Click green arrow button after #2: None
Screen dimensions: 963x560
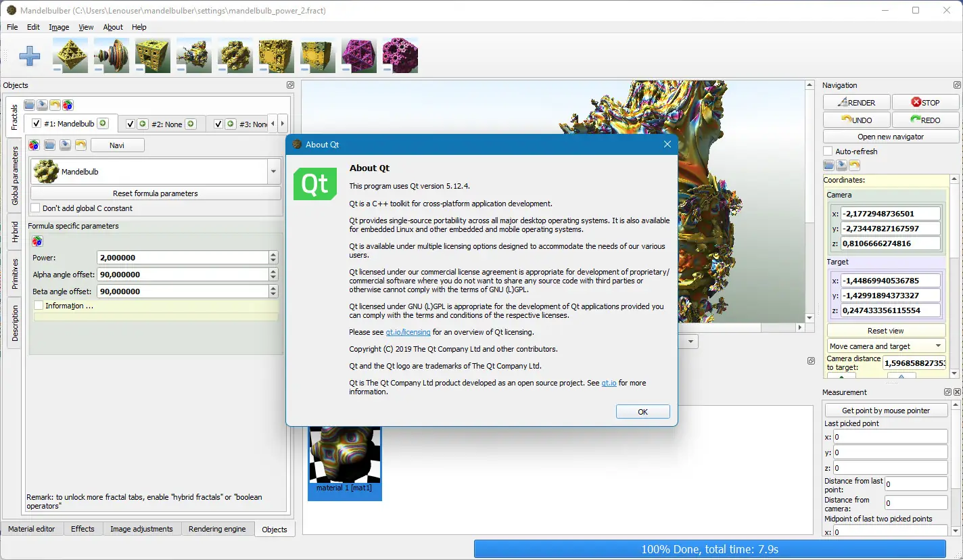point(191,124)
